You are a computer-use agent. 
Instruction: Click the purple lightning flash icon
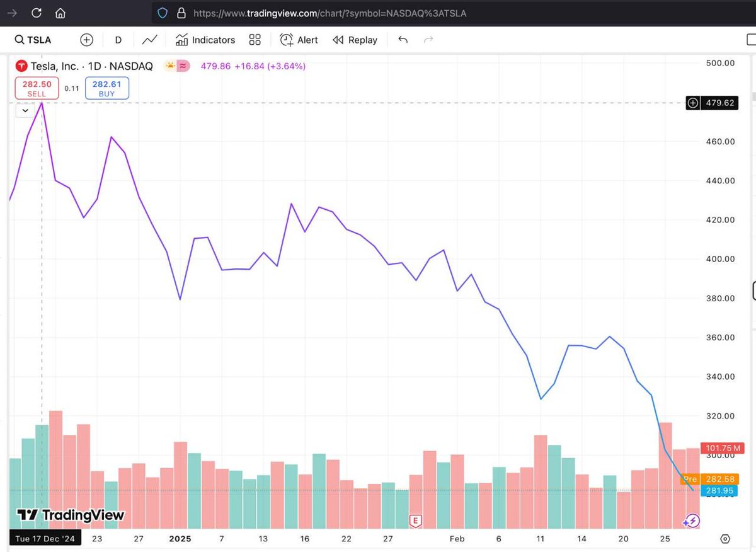pyautogui.click(x=692, y=520)
